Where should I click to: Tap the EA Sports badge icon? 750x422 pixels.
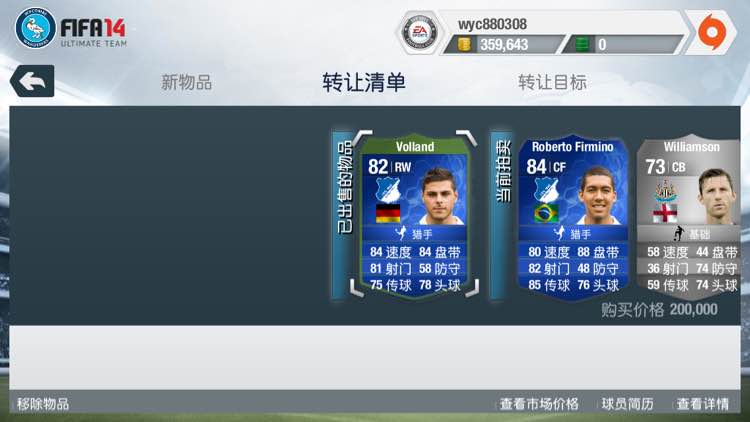click(419, 33)
